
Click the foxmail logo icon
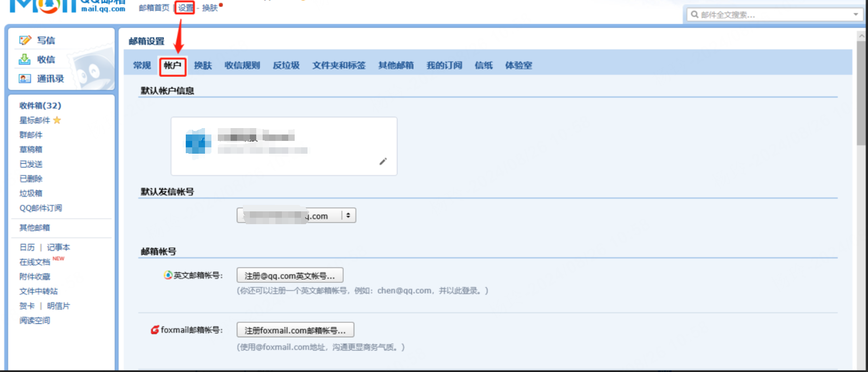coord(155,330)
